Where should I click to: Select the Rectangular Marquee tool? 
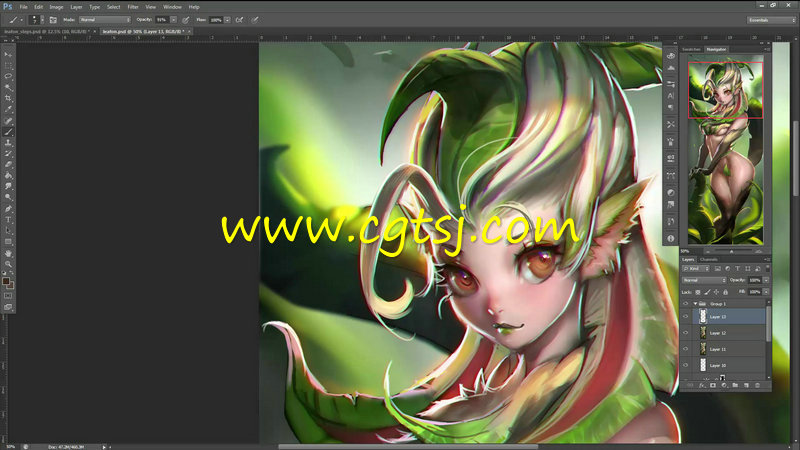(8, 65)
